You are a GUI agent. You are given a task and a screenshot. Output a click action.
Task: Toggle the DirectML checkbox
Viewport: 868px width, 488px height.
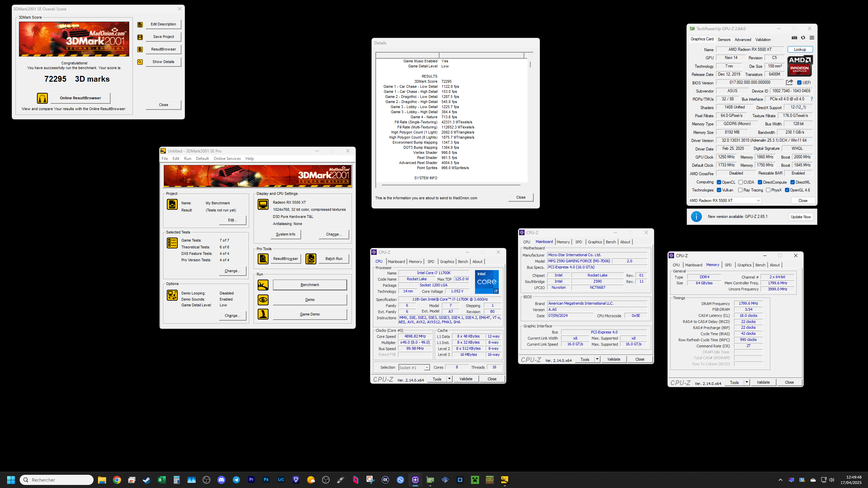click(x=792, y=182)
